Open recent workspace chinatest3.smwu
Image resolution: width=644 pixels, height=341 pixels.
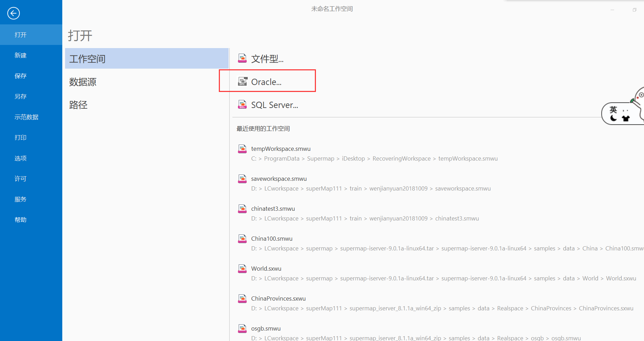pos(273,209)
